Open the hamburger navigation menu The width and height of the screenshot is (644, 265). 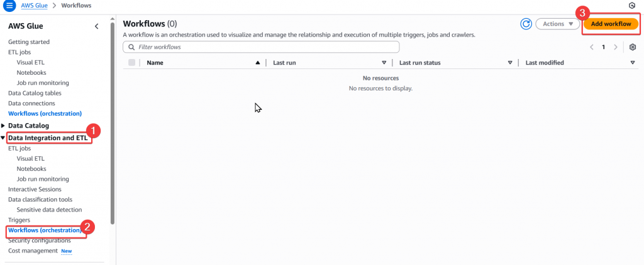[9, 6]
